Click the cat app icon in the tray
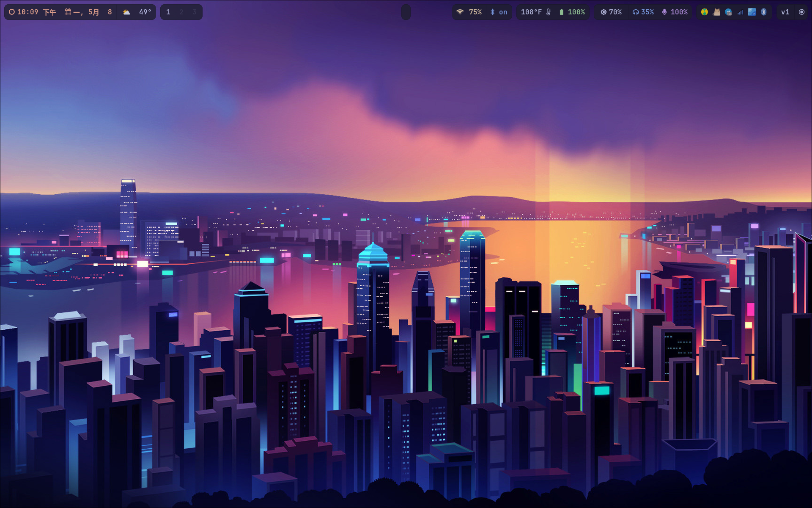 [x=716, y=12]
